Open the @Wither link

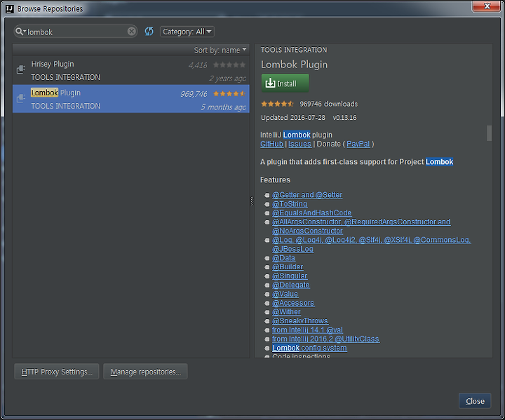[286, 312]
